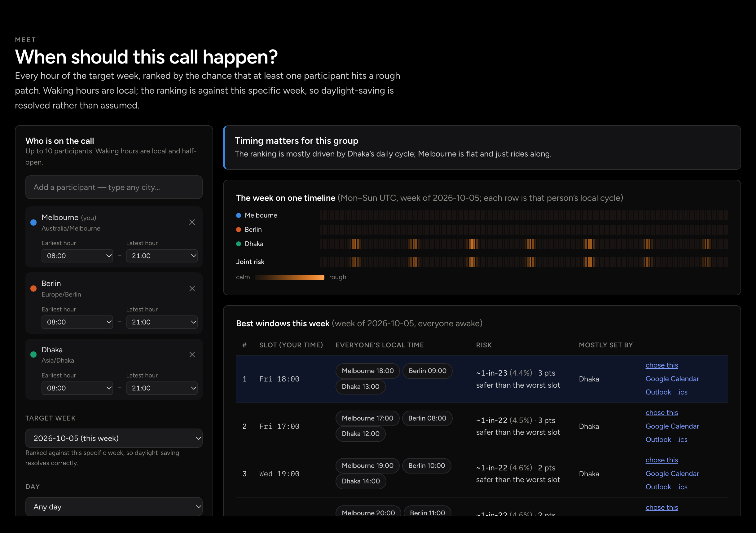Add Wed 19:00 slot to Google Calendar
This screenshot has height=533, width=756.
[672, 474]
